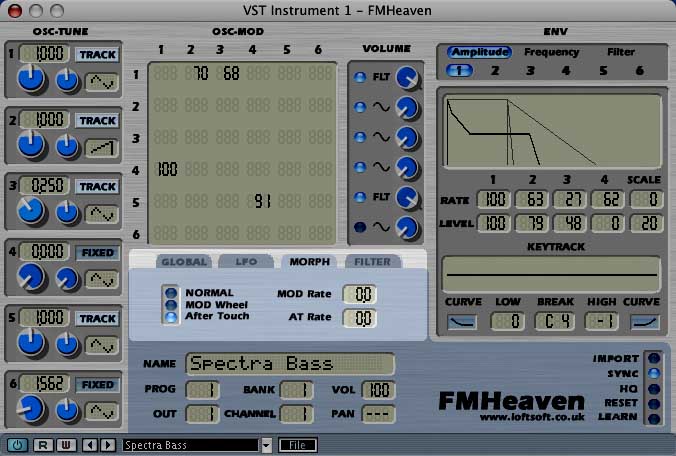Toggle volume row 6 dark LED
Screen dimensions: 676x456
360,227
